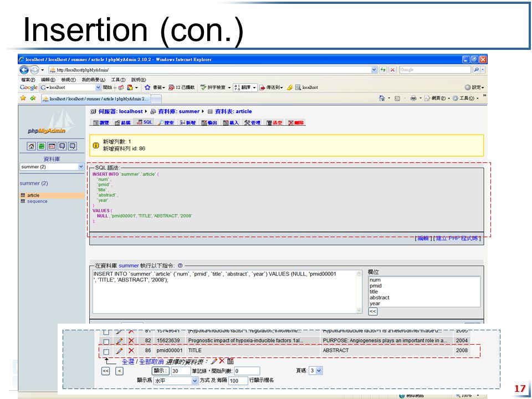Click the red delete X for row 82
The width and height of the screenshot is (532, 399).
click(x=131, y=341)
